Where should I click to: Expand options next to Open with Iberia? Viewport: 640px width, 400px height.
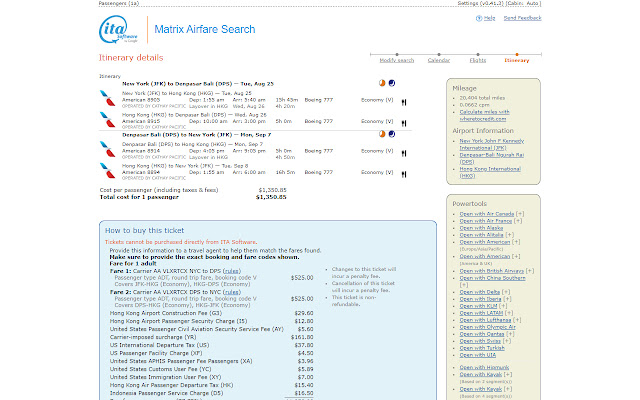(507, 299)
